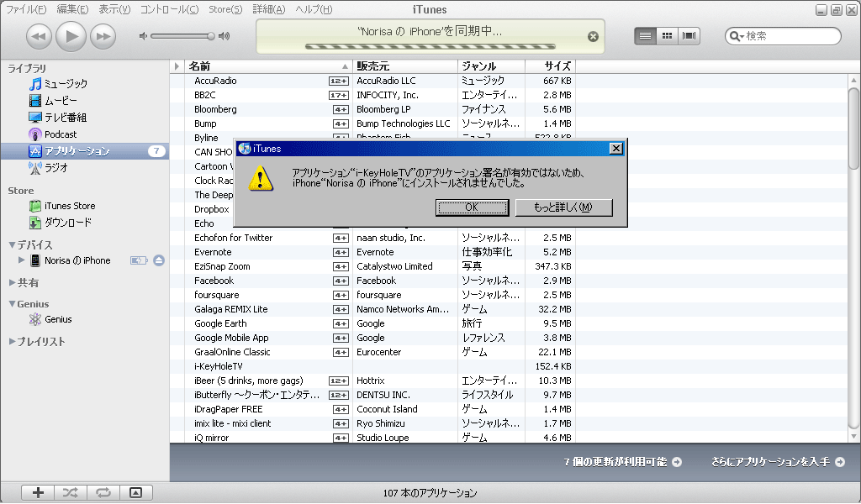Sort by 名前 column header

268,66
